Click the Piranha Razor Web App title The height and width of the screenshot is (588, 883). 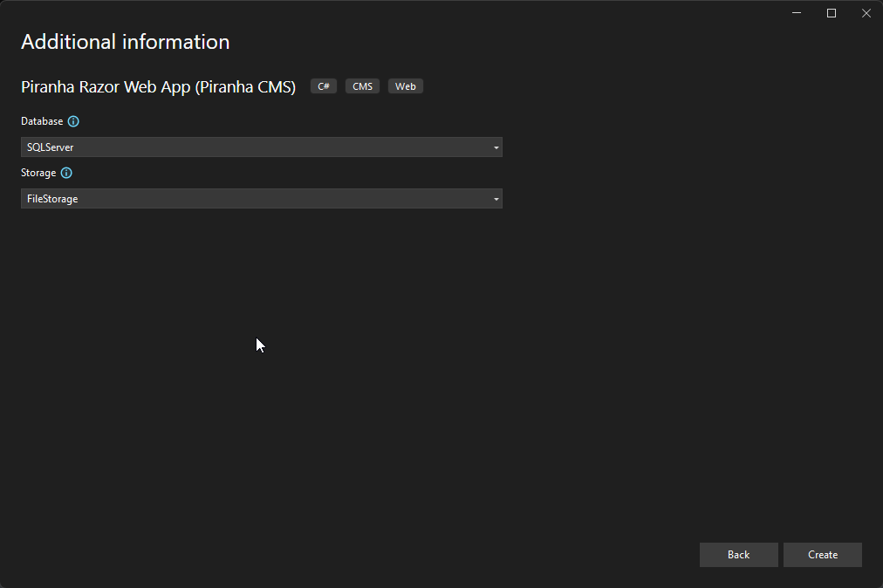(x=157, y=86)
